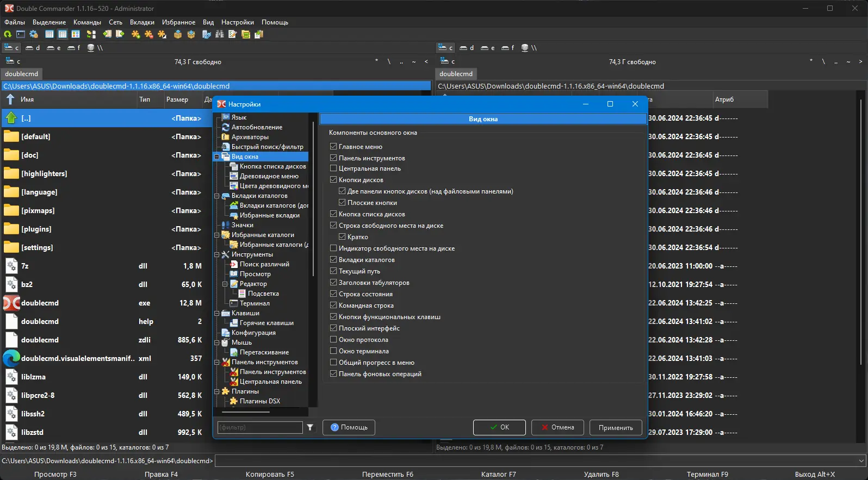Click the thumbnails view toolbar icon
The height and width of the screenshot is (480, 868).
[x=76, y=34]
